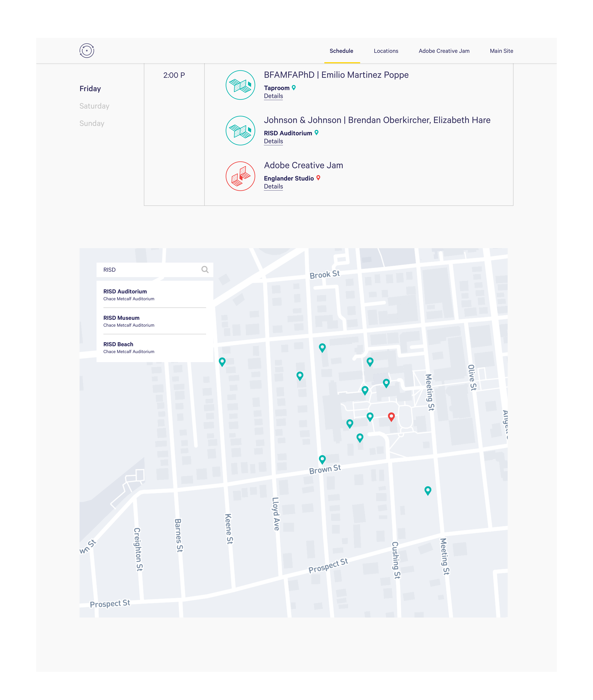The width and height of the screenshot is (593, 700).
Task: Click the map search input containing RISD
Action: (155, 270)
